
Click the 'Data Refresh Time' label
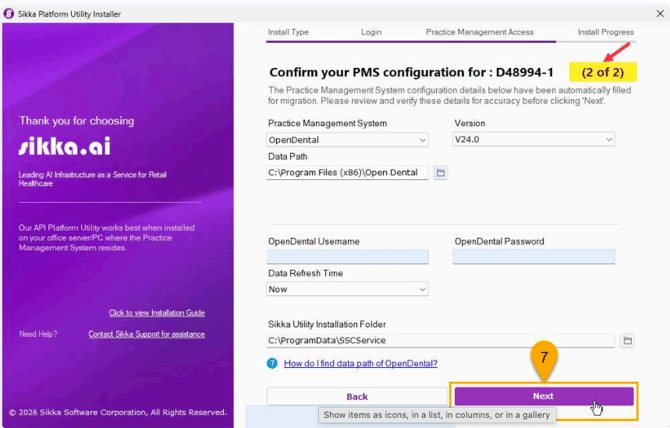pyautogui.click(x=306, y=273)
